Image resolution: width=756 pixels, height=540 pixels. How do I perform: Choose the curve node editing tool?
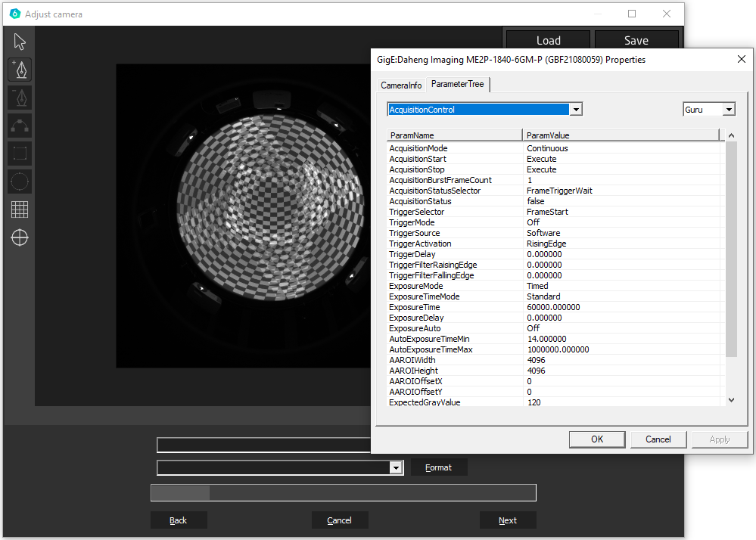coord(20,126)
